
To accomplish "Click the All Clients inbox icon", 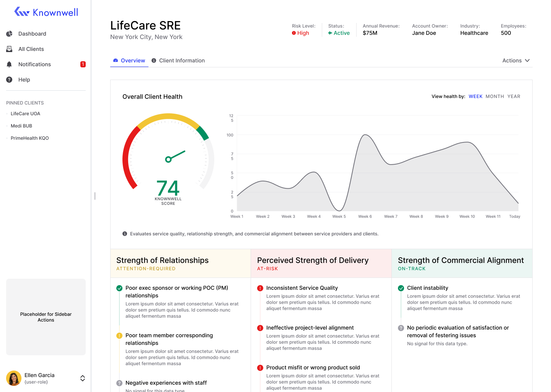I will tap(9, 49).
